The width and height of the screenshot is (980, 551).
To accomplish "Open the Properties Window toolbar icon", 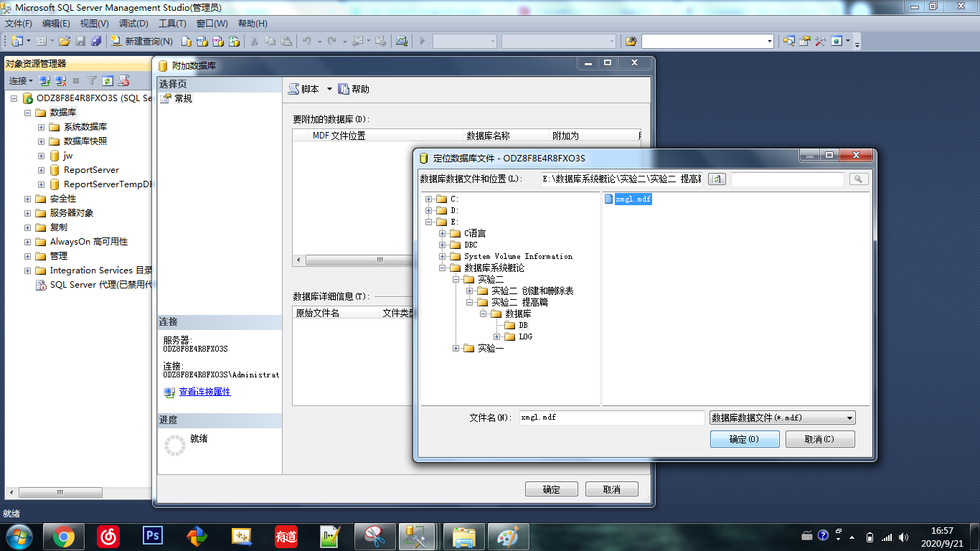I will tap(805, 41).
